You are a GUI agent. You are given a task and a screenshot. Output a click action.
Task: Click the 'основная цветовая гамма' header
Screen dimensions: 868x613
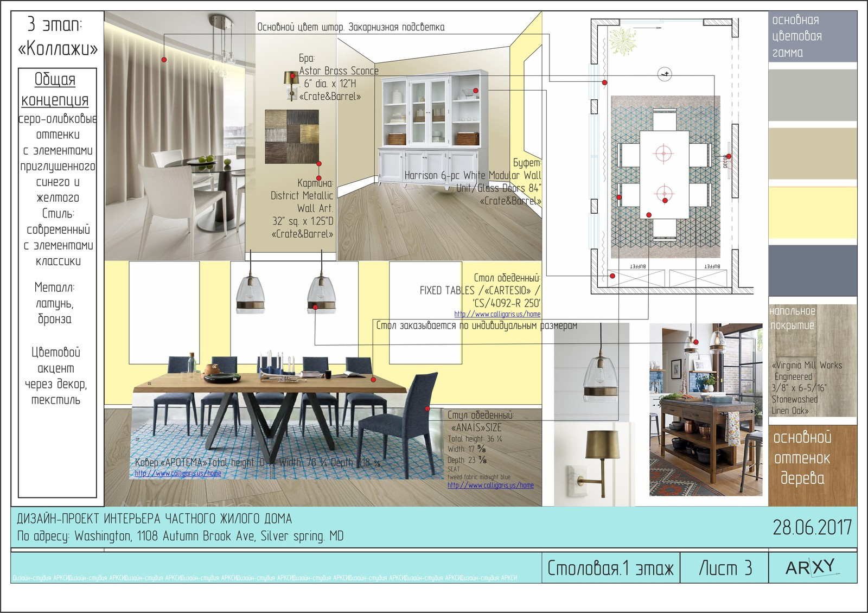(797, 36)
